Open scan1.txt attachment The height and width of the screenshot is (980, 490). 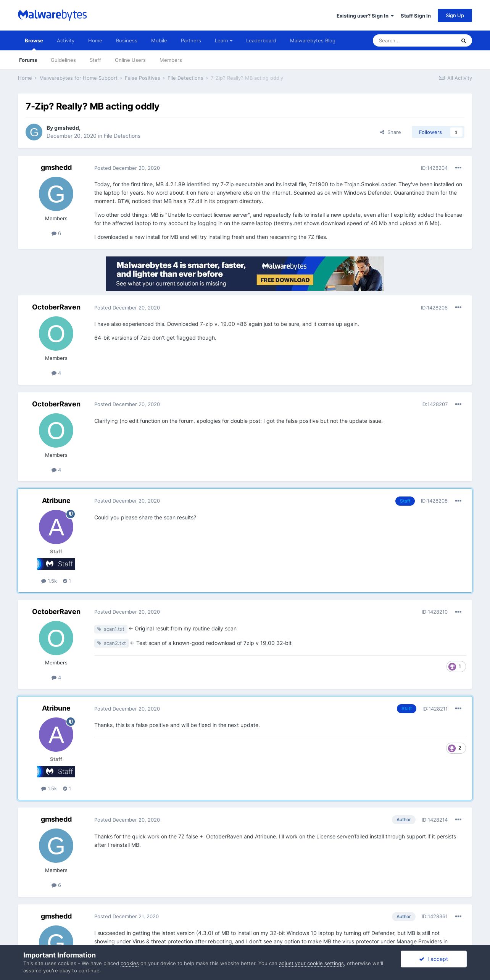coord(111,629)
